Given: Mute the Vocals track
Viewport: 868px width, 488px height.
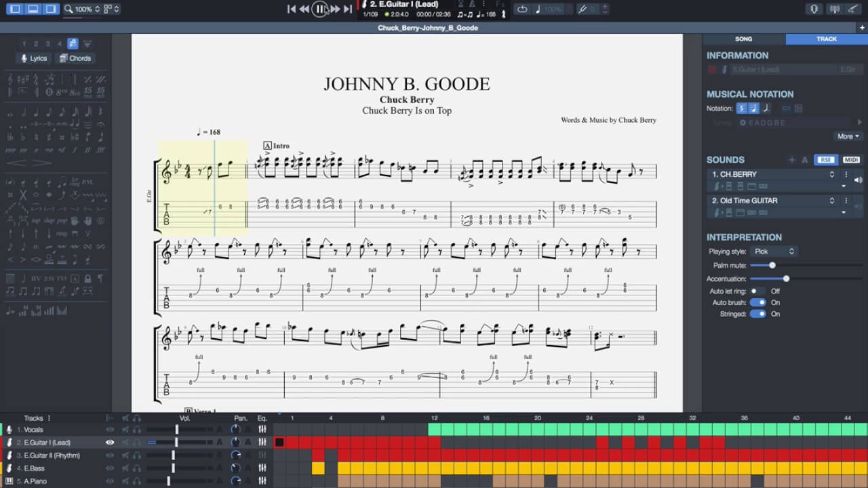Looking at the screenshot, I should (x=125, y=429).
